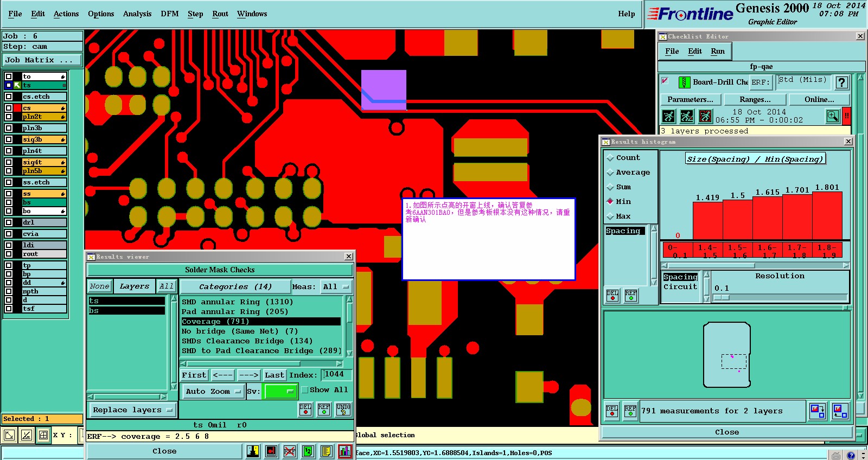Open Checklist Editor File menu
Screen dimensions: 868x460
coord(672,51)
